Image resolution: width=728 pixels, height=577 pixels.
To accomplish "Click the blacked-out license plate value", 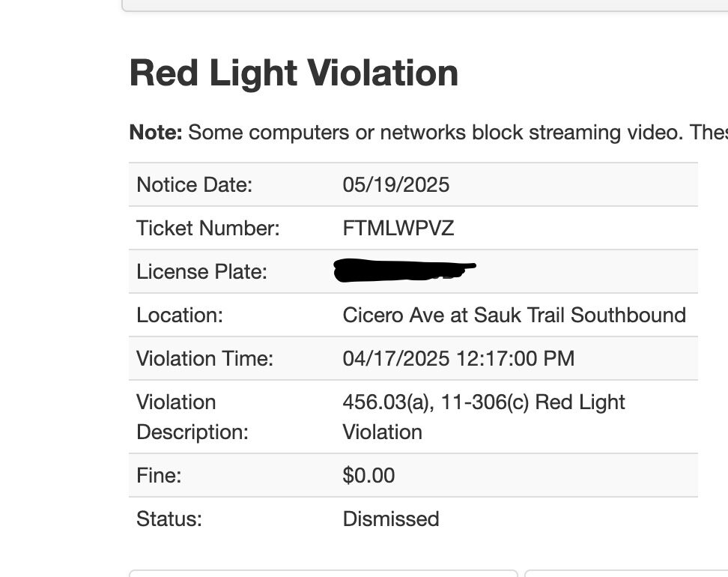I will (x=404, y=271).
